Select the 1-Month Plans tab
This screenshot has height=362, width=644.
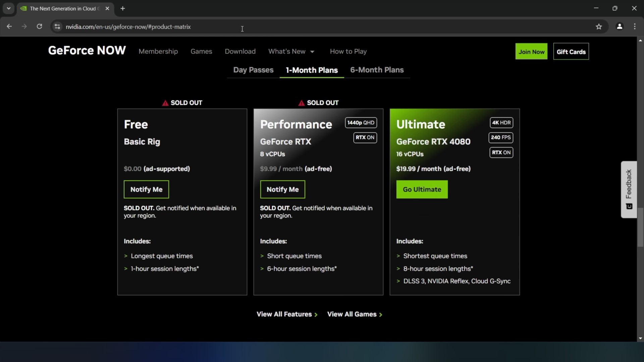pyautogui.click(x=312, y=70)
